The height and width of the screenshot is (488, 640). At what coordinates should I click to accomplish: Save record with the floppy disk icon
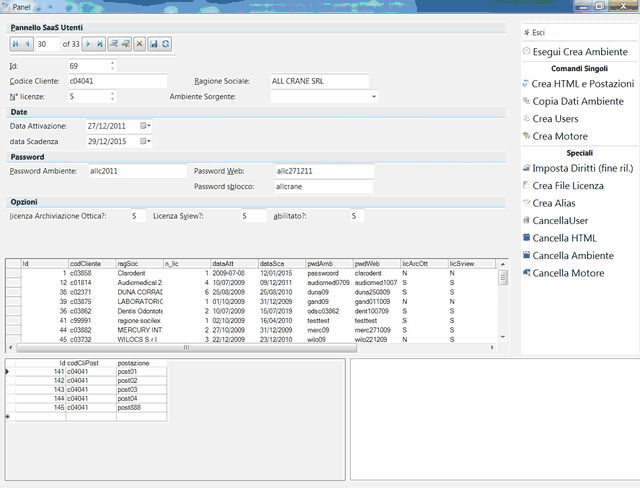coord(153,44)
